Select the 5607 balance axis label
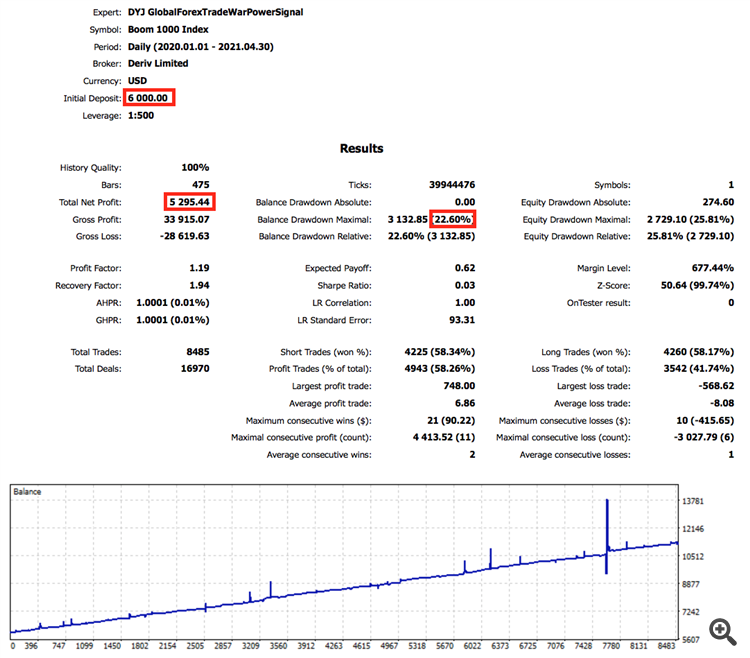The width and height of the screenshot is (750, 658). pyautogui.click(x=691, y=640)
